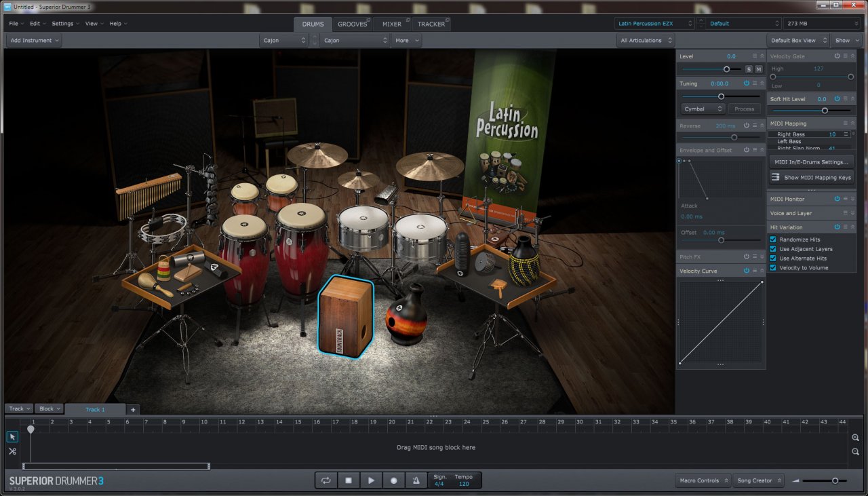Mute the instrument with the M button
Image resolution: width=868 pixels, height=496 pixels.
(x=758, y=69)
